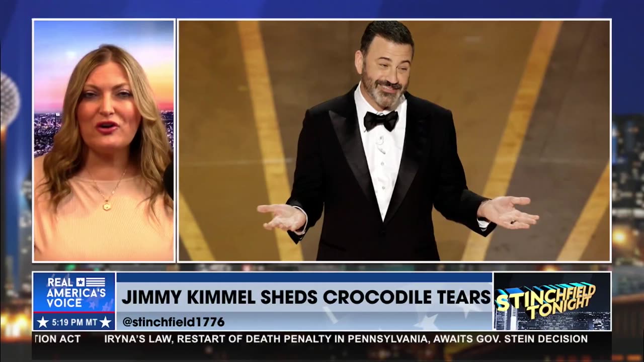Click the 'TION ACT' ticker fragment

click(57, 339)
